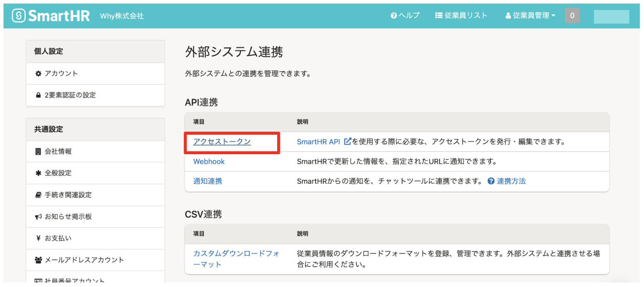Click the asterisk icon beside 全般設定
The height and width of the screenshot is (287, 644).
pos(38,173)
